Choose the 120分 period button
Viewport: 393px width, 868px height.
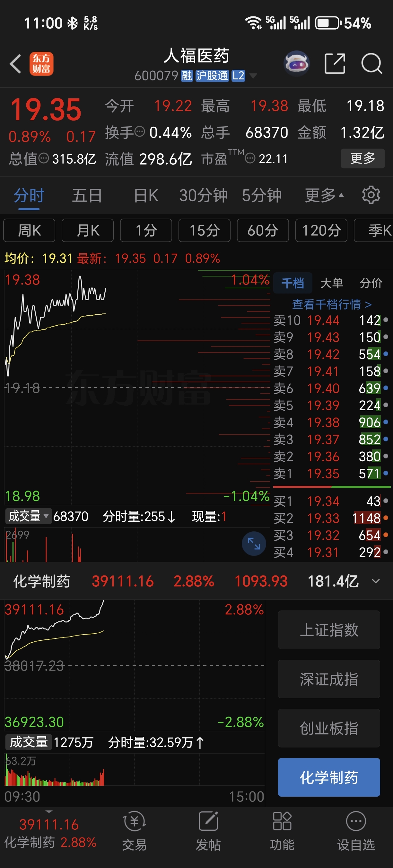pos(321,231)
